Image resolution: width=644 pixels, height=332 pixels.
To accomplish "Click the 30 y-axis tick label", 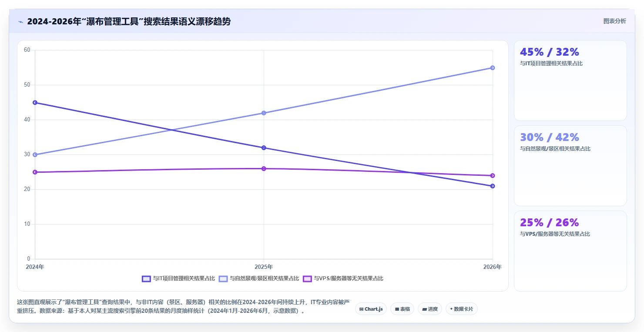I will (x=27, y=154).
